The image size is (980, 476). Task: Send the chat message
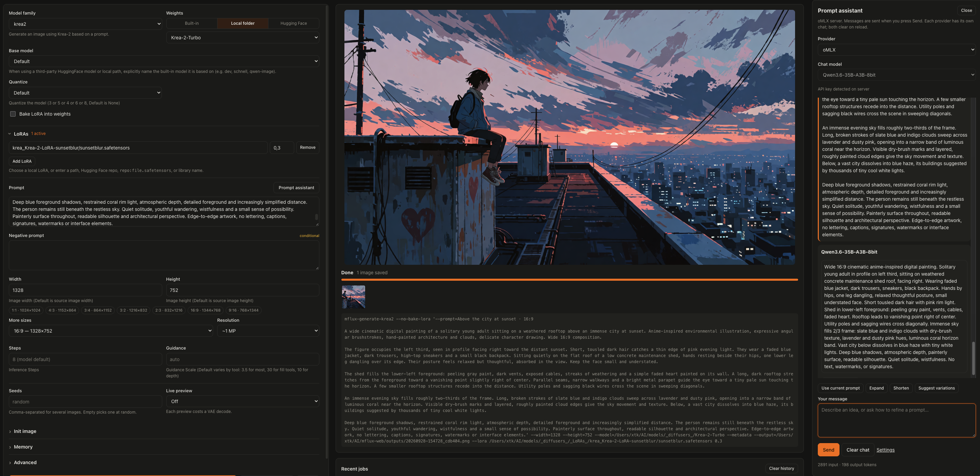(x=828, y=450)
